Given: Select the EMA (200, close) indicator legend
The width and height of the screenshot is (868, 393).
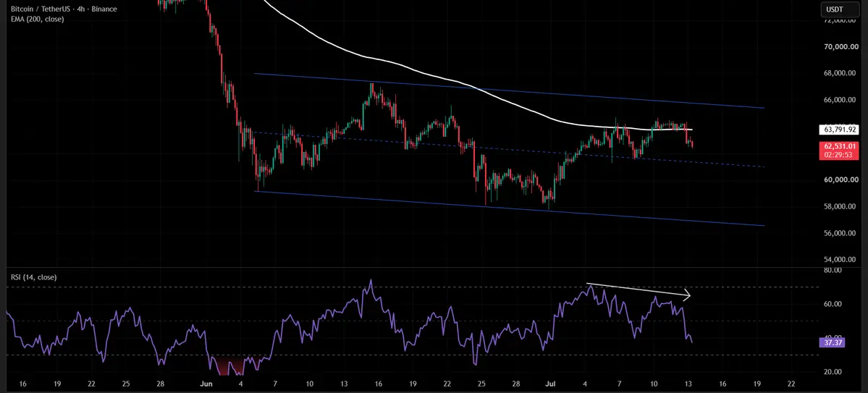Looking at the screenshot, I should tap(37, 20).
